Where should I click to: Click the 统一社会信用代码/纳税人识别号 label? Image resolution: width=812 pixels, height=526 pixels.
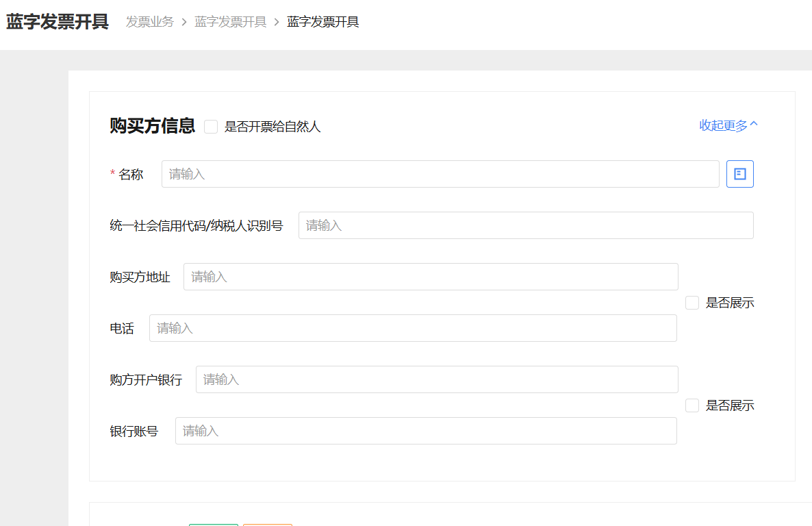point(196,225)
